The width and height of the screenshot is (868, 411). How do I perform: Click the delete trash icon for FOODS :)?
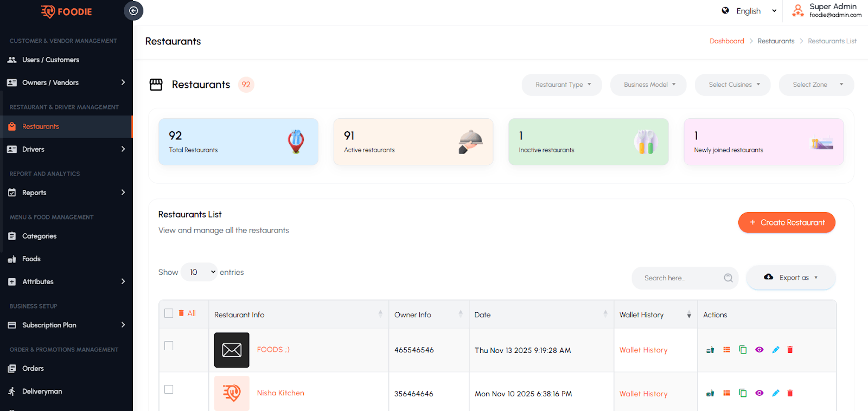(x=790, y=350)
